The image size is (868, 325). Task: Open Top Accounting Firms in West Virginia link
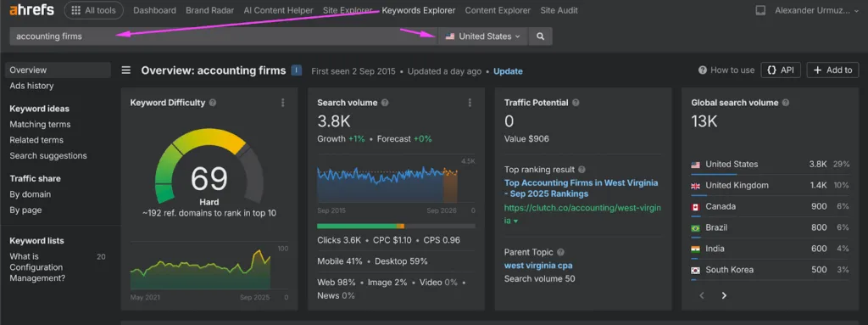[x=581, y=188]
